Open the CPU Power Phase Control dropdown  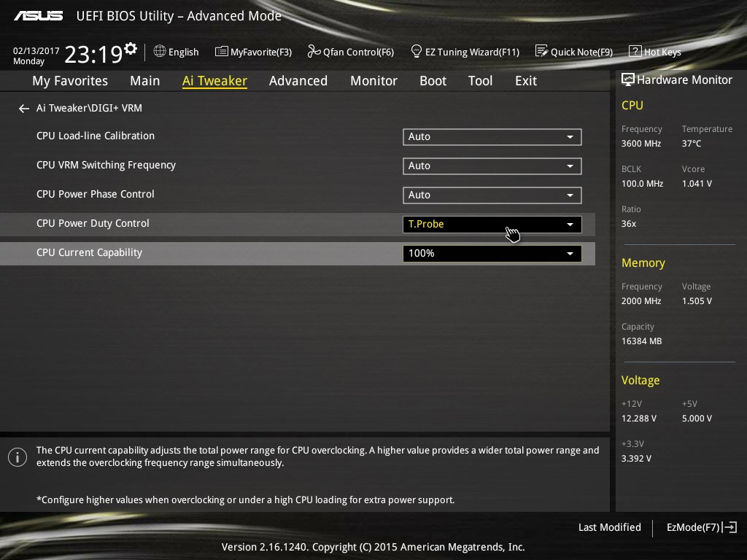[492, 195]
